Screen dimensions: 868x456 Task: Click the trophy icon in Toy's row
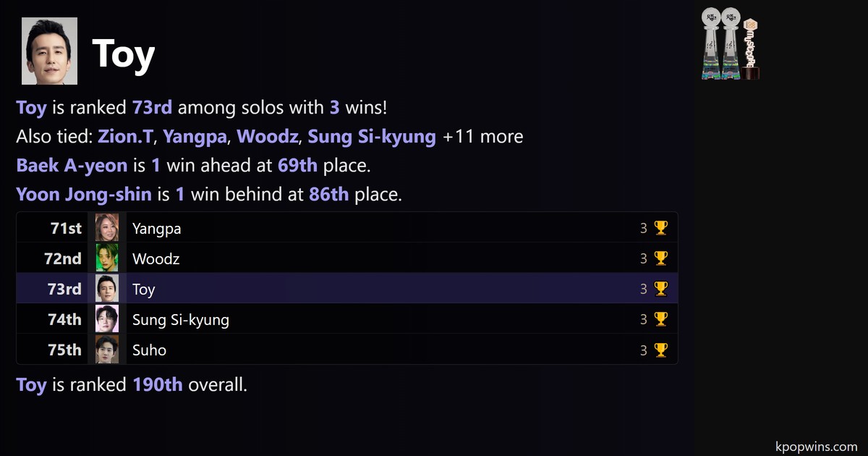coord(660,290)
